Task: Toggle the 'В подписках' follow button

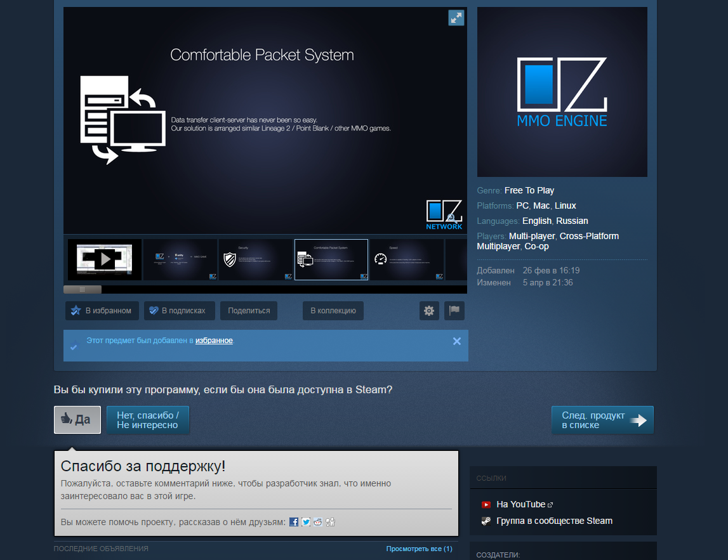Action: [x=179, y=311]
